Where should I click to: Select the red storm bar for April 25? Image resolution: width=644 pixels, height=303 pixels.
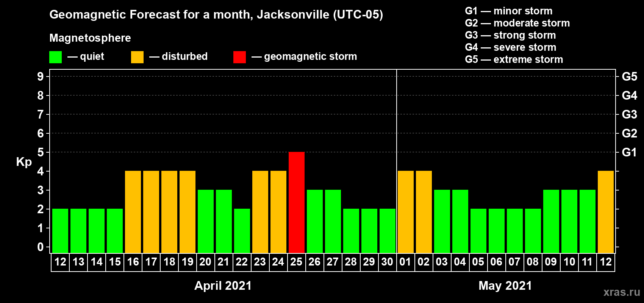[x=297, y=202]
